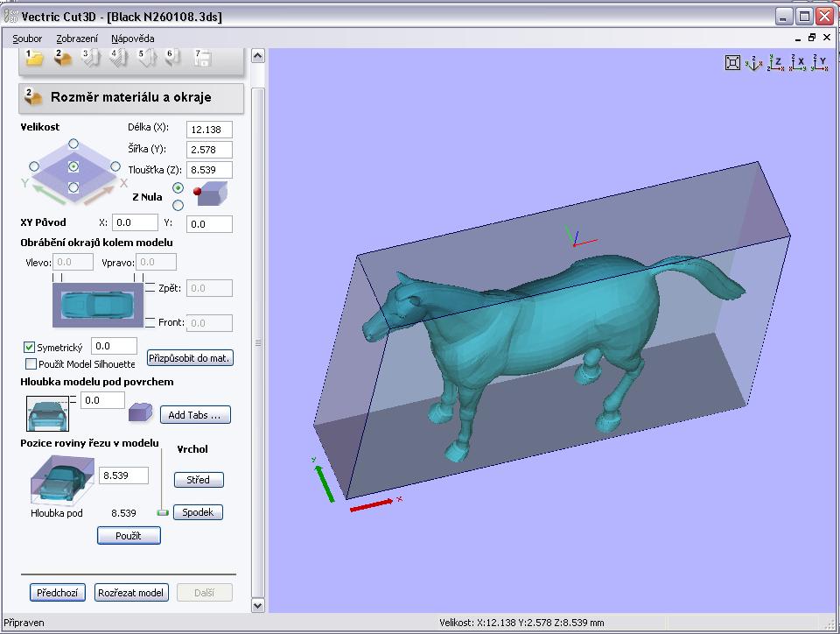The image size is (840, 634).
Task: Switch to isometric 3D view icon
Action: coord(753,62)
